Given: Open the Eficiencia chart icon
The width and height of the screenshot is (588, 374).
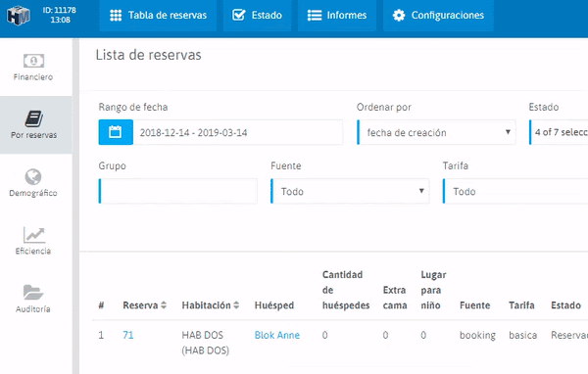Looking at the screenshot, I should pos(33,235).
